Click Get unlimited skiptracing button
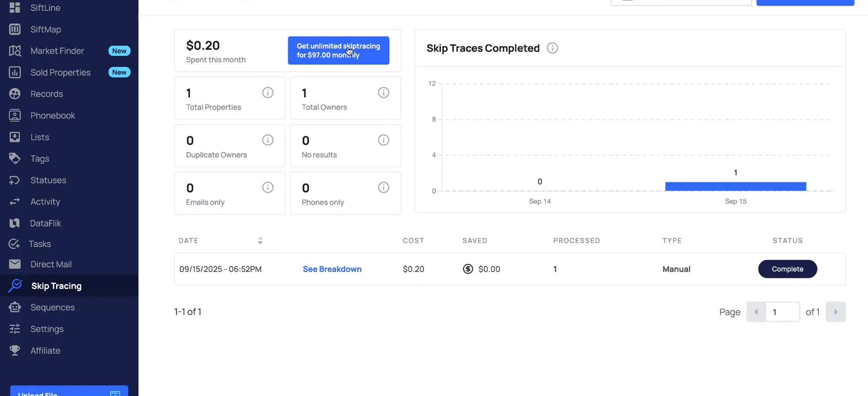Image resolution: width=868 pixels, height=396 pixels. 339,51
